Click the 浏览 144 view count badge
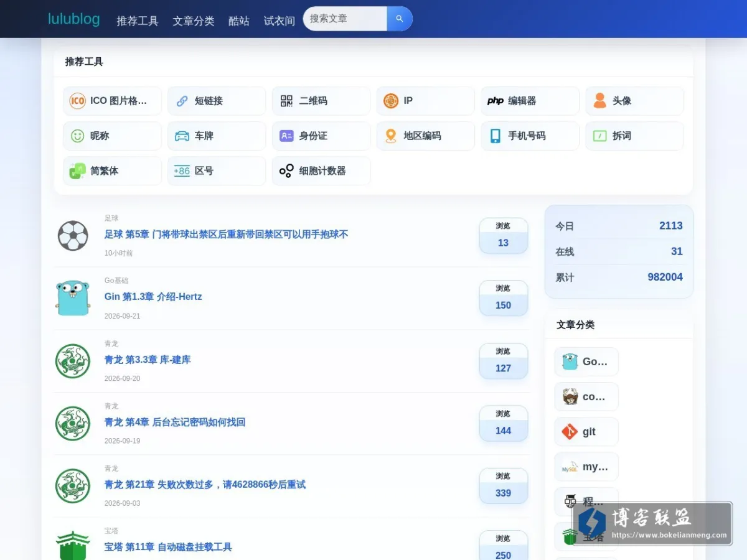This screenshot has height=560, width=747. click(504, 423)
